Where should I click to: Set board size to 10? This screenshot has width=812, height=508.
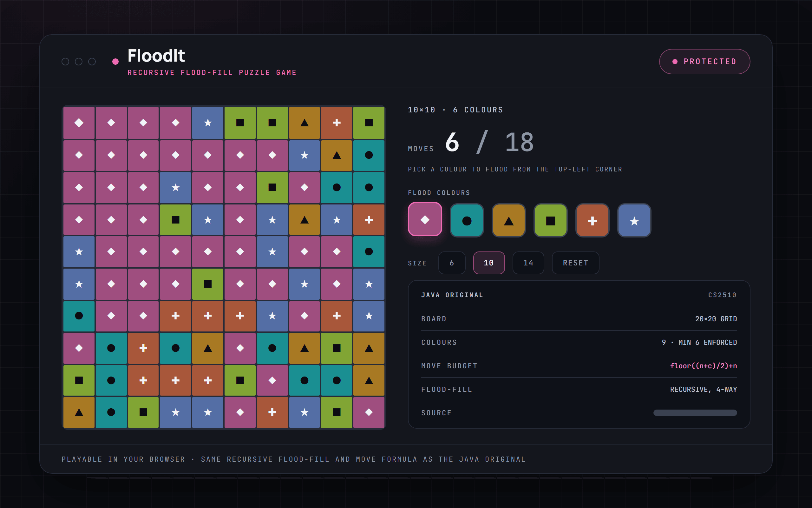coord(489,263)
